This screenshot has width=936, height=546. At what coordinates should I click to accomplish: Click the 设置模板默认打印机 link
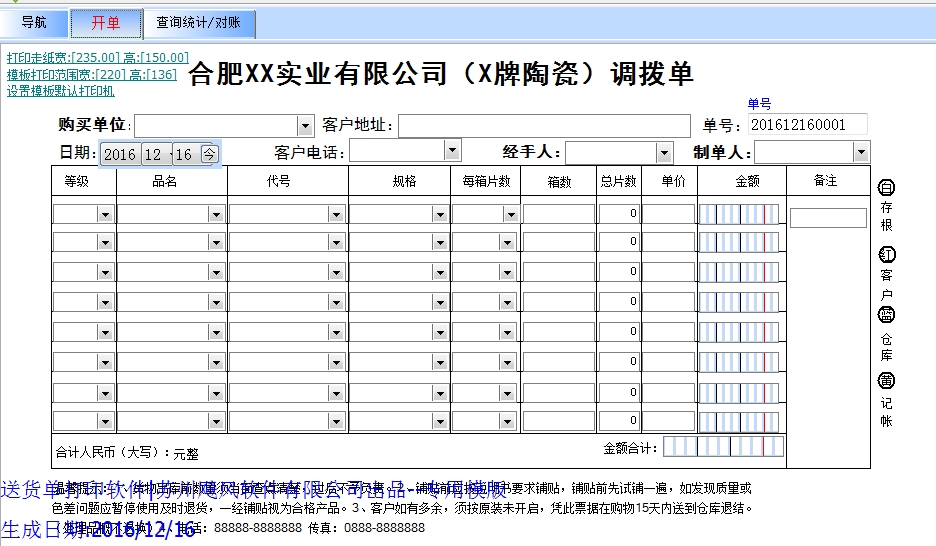pyautogui.click(x=60, y=91)
